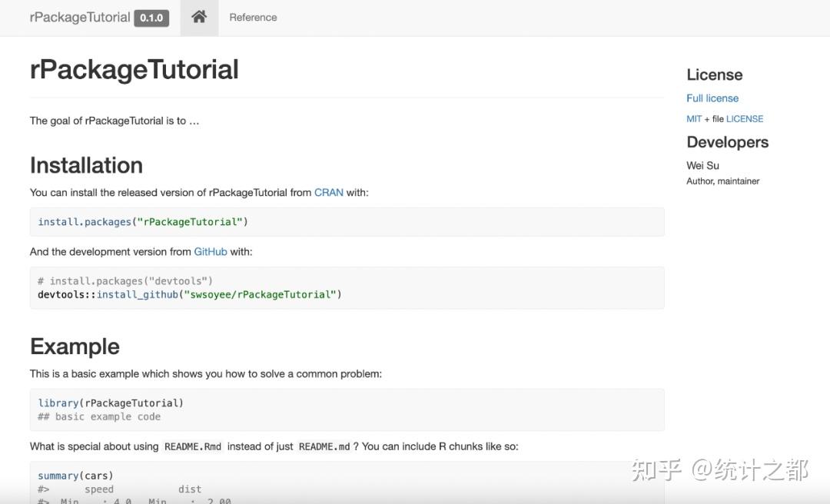Click the install.packages code block

coord(143,222)
